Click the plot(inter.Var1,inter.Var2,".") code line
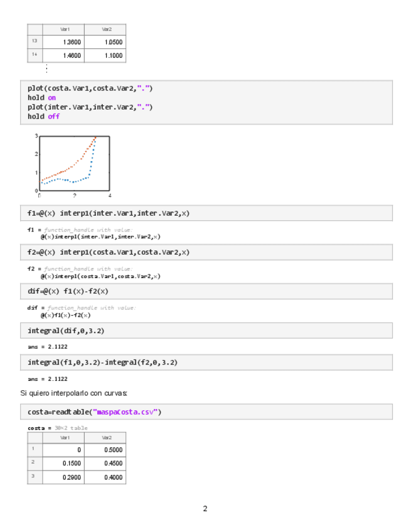This screenshot has width=411, height=532. click(x=90, y=107)
